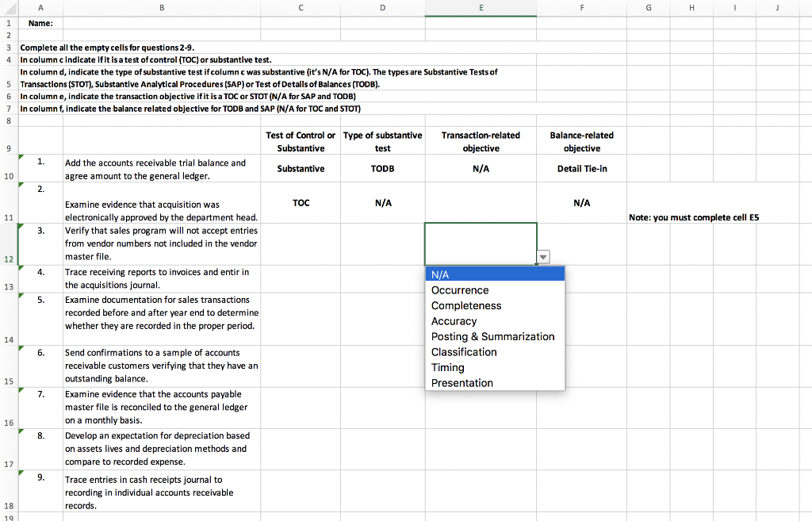Screen dimensions: 812x521
Task: Select column E by its header
Action: point(481,7)
